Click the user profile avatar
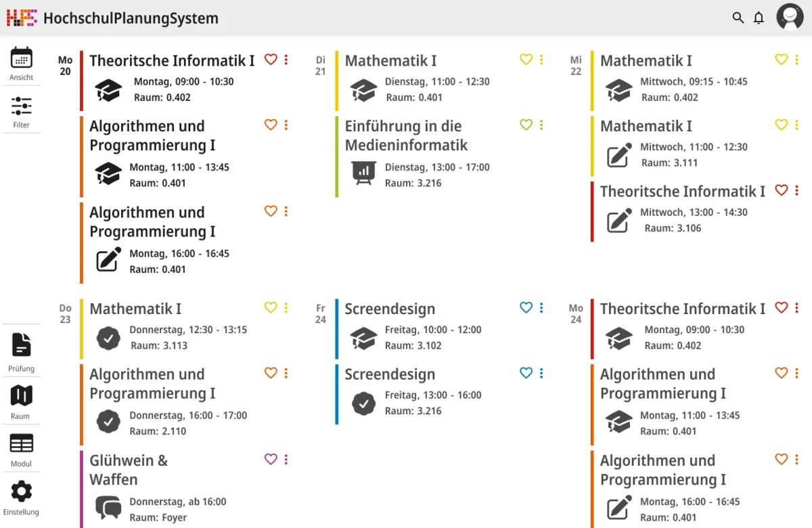812x528 pixels. pos(790,18)
